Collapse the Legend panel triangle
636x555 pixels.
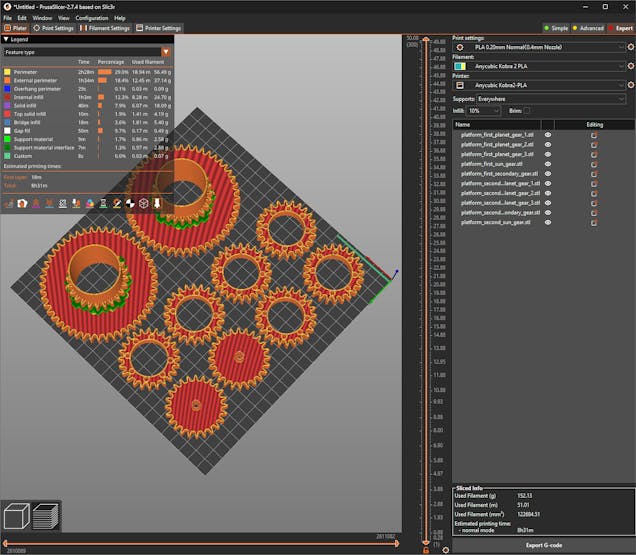coord(6,39)
